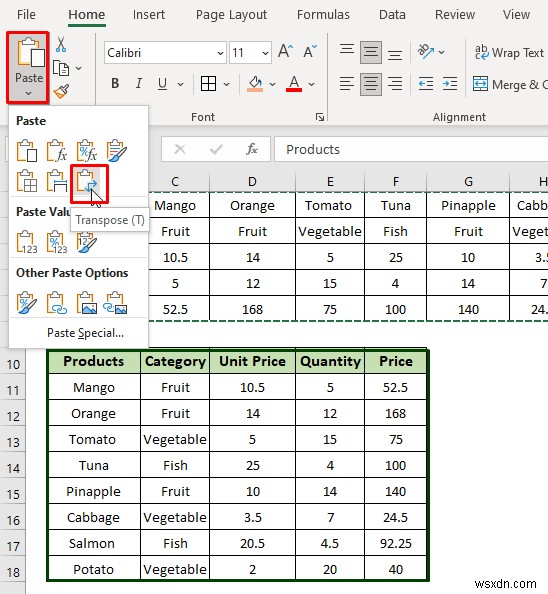Image resolution: width=548 pixels, height=594 pixels.
Task: Click the Cut scissors icon
Action: (x=61, y=44)
